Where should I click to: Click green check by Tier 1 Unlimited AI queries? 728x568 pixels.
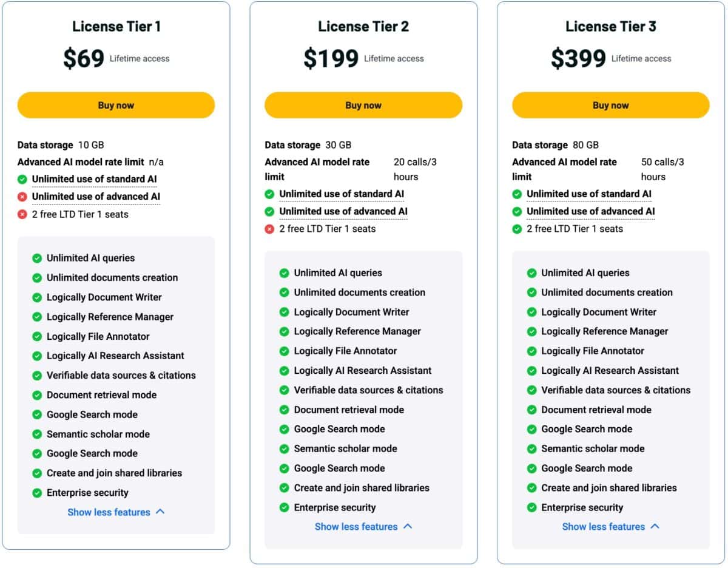click(x=37, y=258)
